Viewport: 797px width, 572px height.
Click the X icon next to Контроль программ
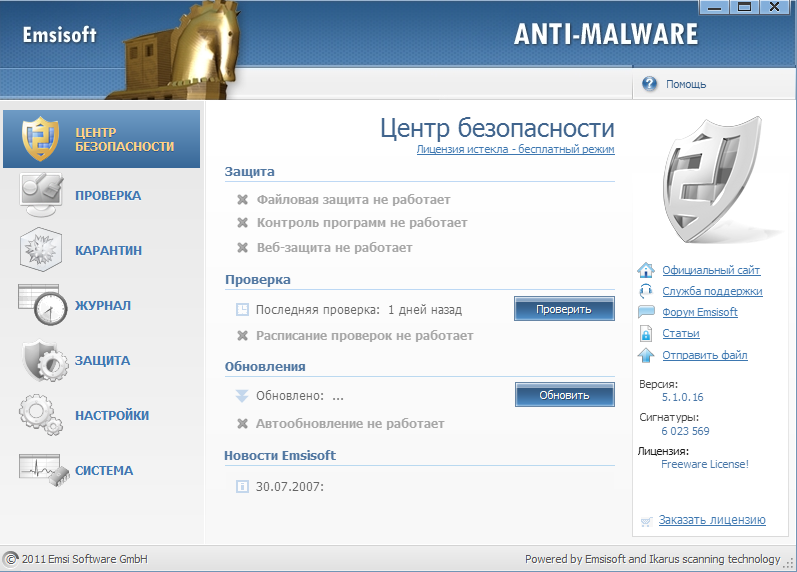(x=242, y=223)
